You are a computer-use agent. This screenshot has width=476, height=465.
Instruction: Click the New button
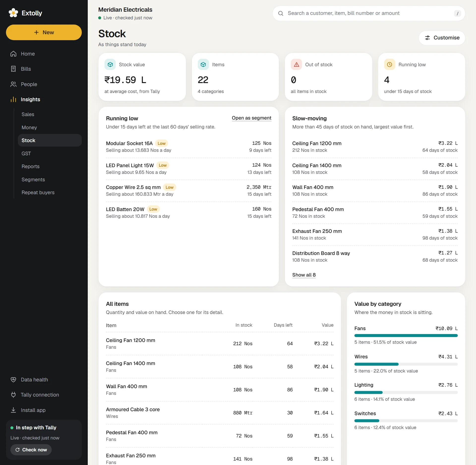(44, 32)
